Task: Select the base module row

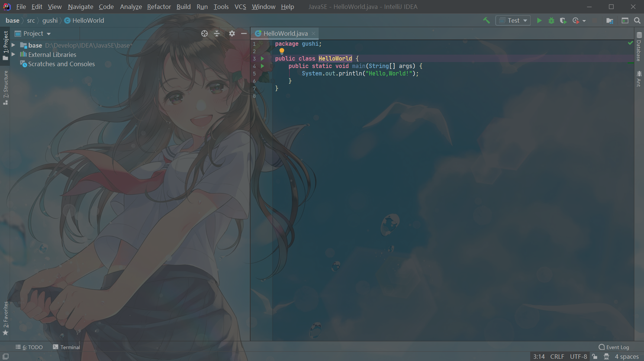Action: [x=130, y=45]
